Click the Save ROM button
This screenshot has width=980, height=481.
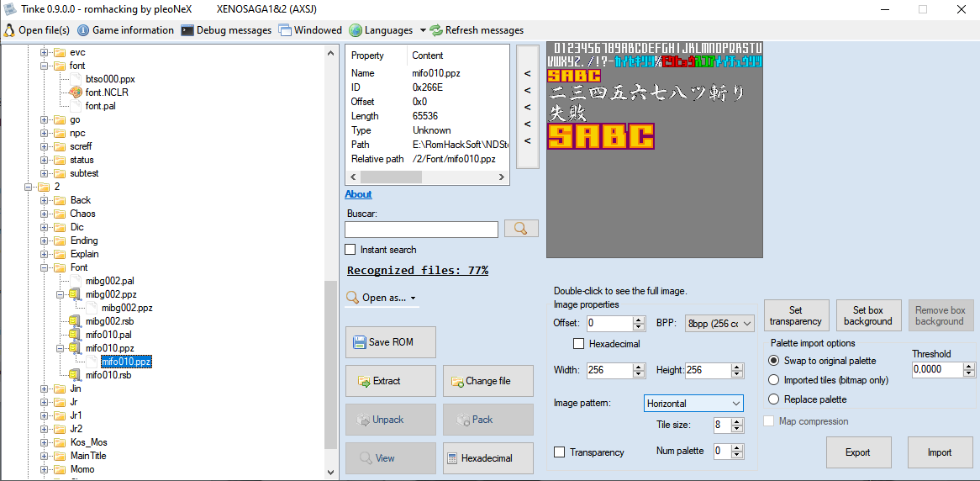point(391,342)
